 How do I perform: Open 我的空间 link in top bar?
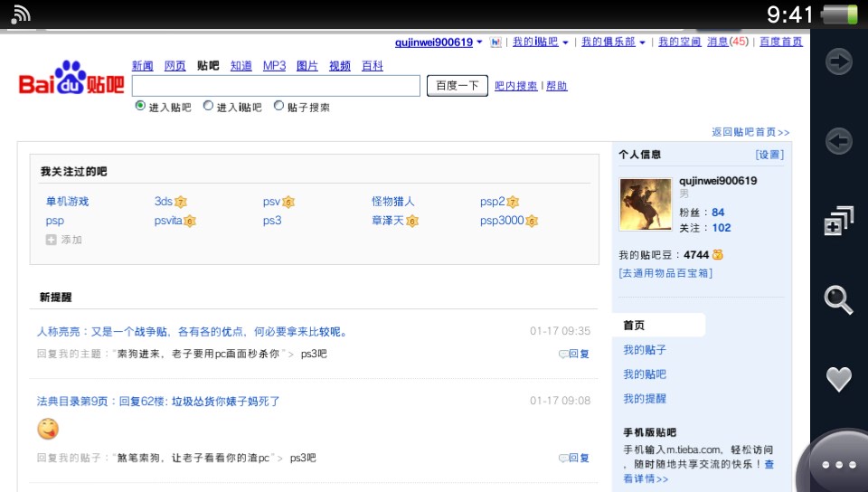(x=679, y=43)
